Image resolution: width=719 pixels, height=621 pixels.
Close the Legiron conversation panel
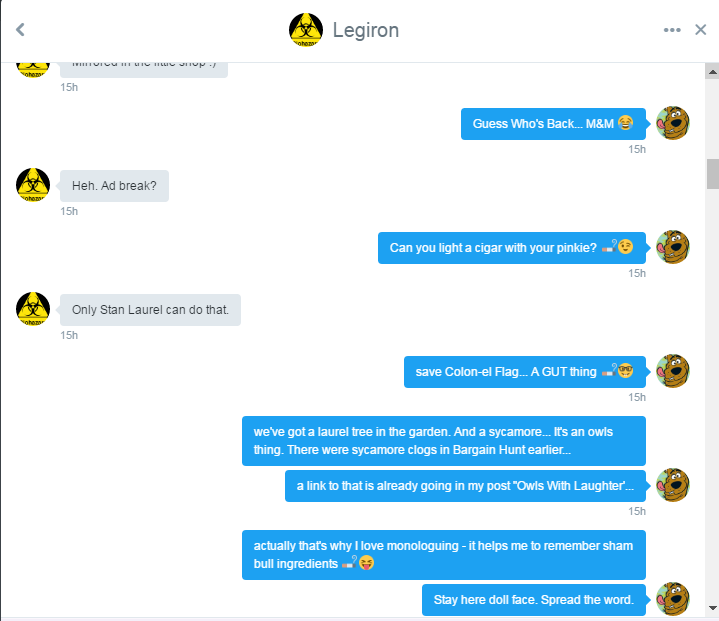(700, 30)
